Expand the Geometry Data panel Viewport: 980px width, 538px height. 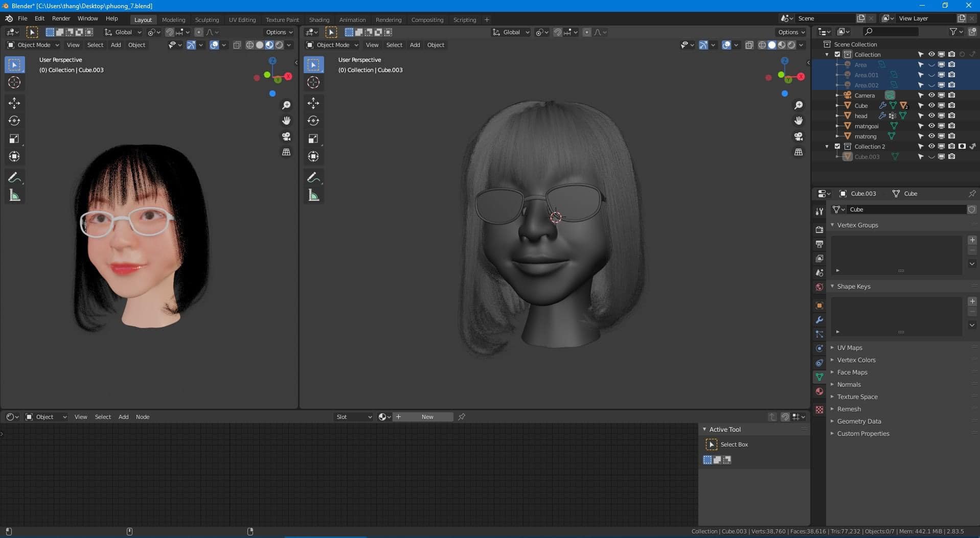pos(858,422)
